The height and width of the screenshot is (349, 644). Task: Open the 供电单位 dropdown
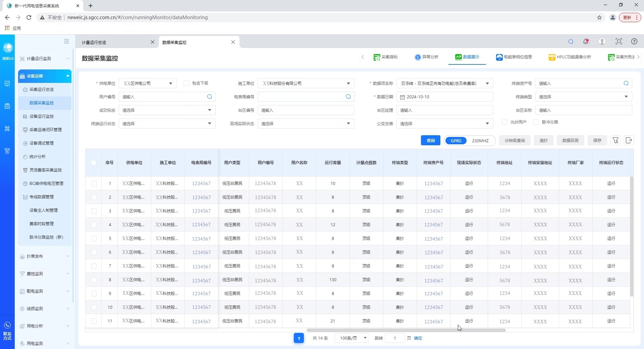(x=148, y=83)
